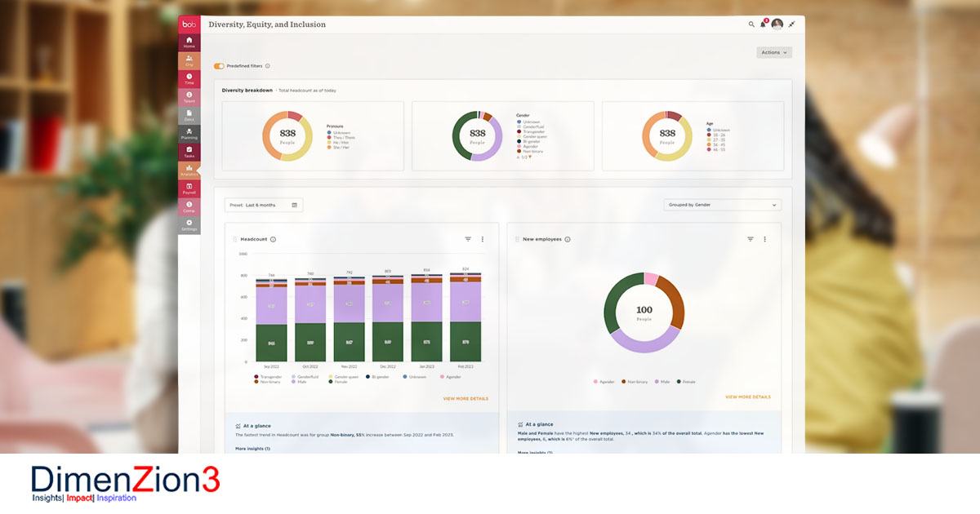
Task: Open the search magnifier icon
Action: pyautogui.click(x=751, y=24)
